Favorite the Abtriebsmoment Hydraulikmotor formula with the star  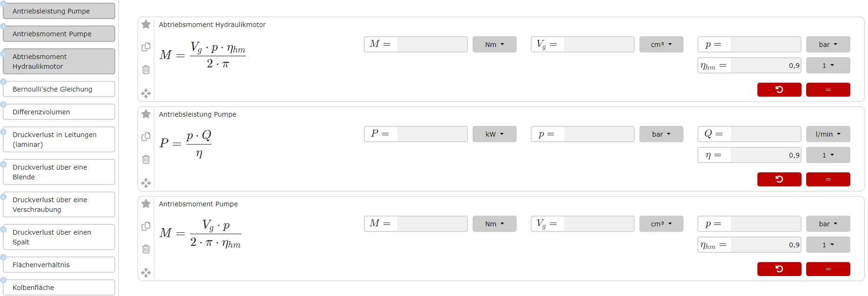click(146, 24)
